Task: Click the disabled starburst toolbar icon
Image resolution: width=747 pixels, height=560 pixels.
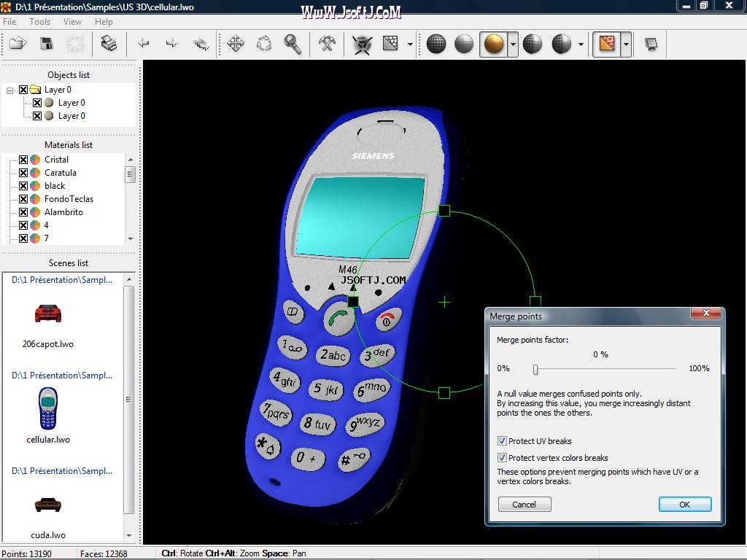Action: [75, 44]
